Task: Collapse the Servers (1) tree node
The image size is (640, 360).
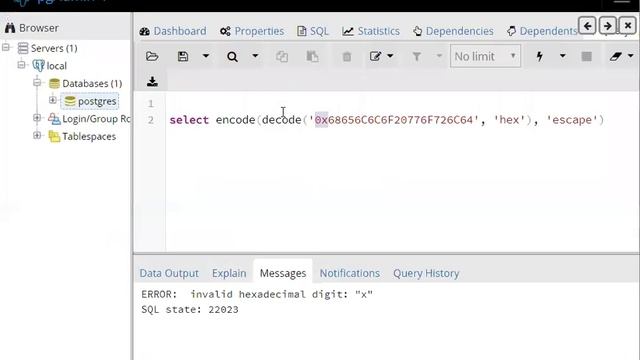Action: click(6, 47)
